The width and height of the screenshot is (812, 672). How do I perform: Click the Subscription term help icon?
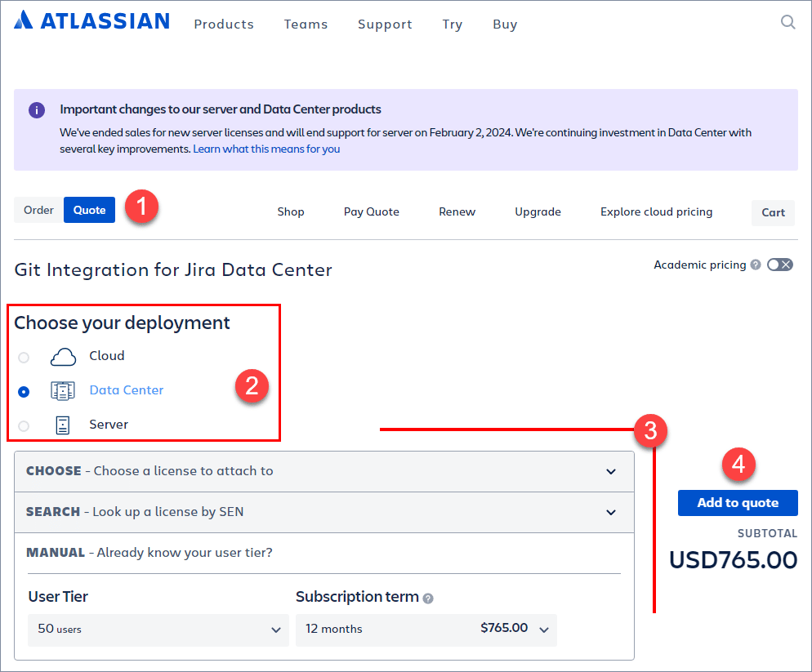427,598
